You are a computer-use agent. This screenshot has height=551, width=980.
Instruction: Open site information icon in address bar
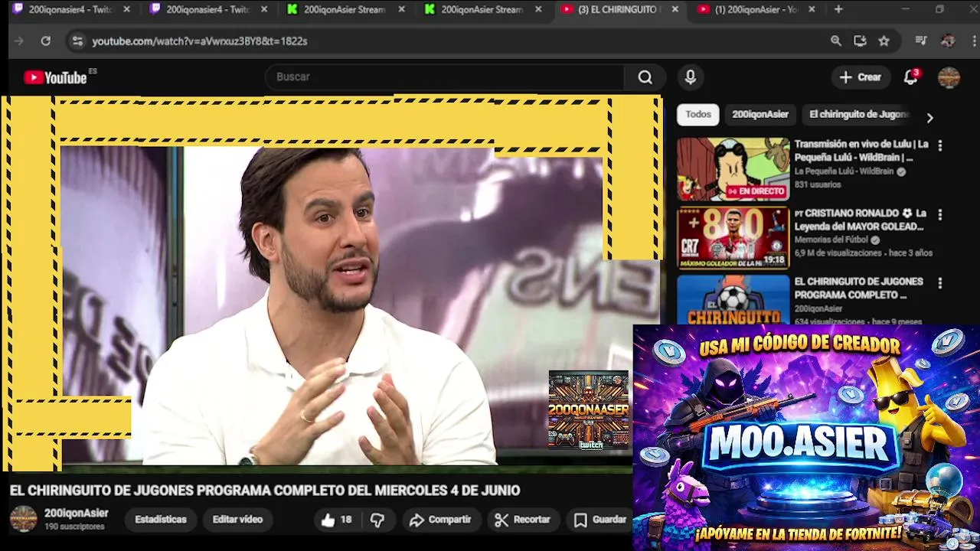pyautogui.click(x=77, y=41)
